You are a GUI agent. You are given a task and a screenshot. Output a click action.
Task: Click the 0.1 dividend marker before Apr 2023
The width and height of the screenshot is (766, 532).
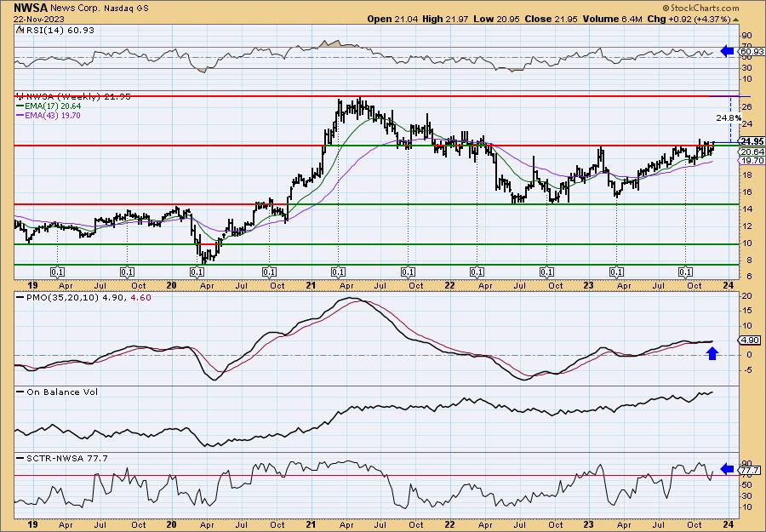coord(616,272)
